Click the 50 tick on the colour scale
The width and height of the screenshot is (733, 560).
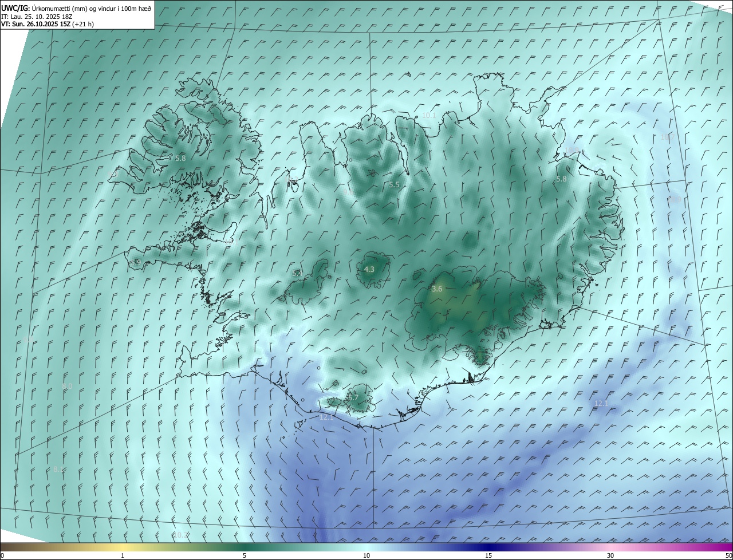pos(728,555)
